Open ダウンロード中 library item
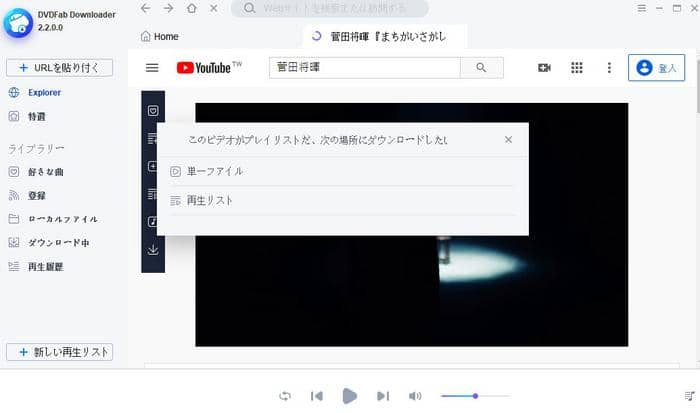 (49, 243)
